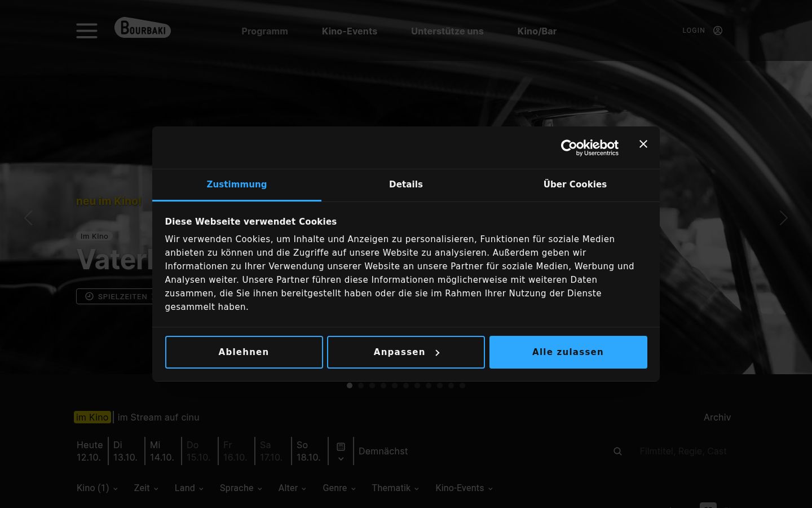
Task: Click the LOGIN link
Action: pyautogui.click(x=694, y=30)
